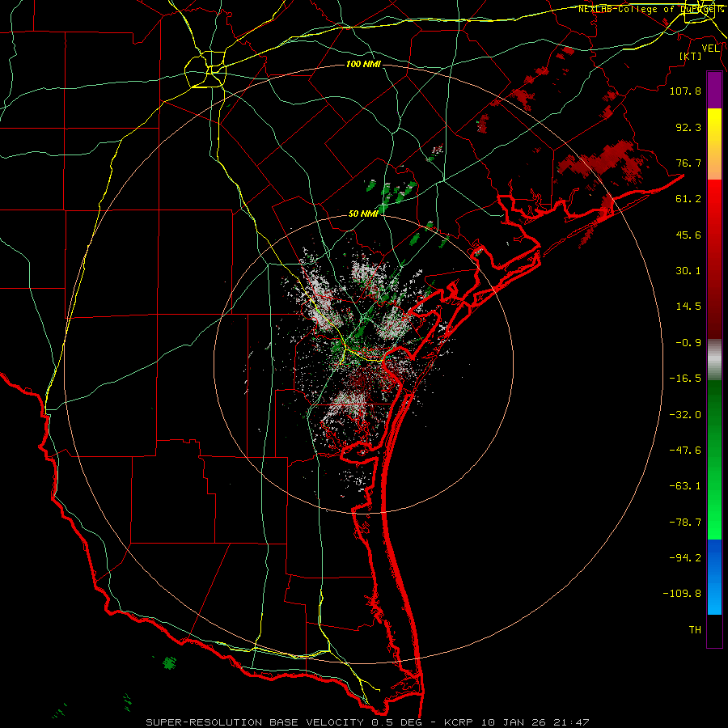728x728 pixels.
Task: Click the -32.0 value on the velocity scale
Action: [x=685, y=415]
